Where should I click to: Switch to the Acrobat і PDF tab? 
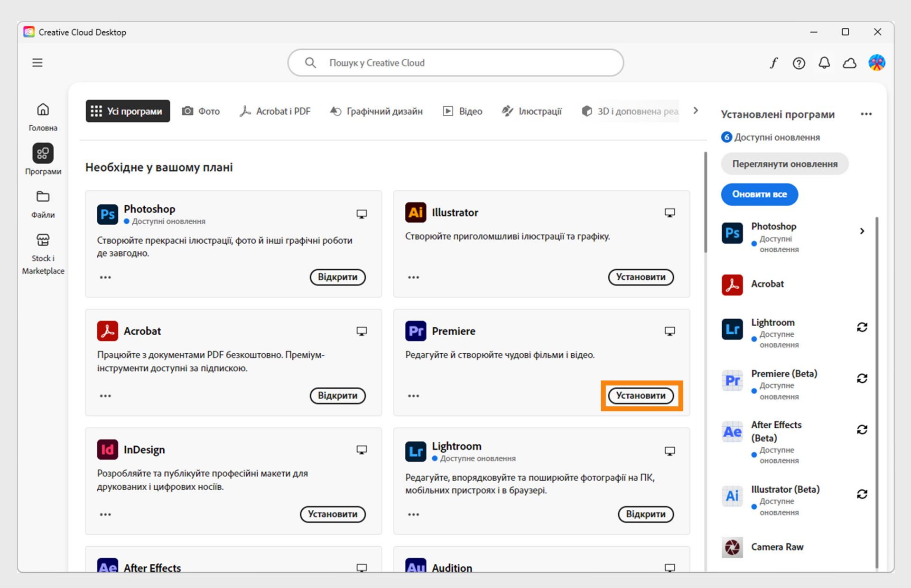coord(275,111)
